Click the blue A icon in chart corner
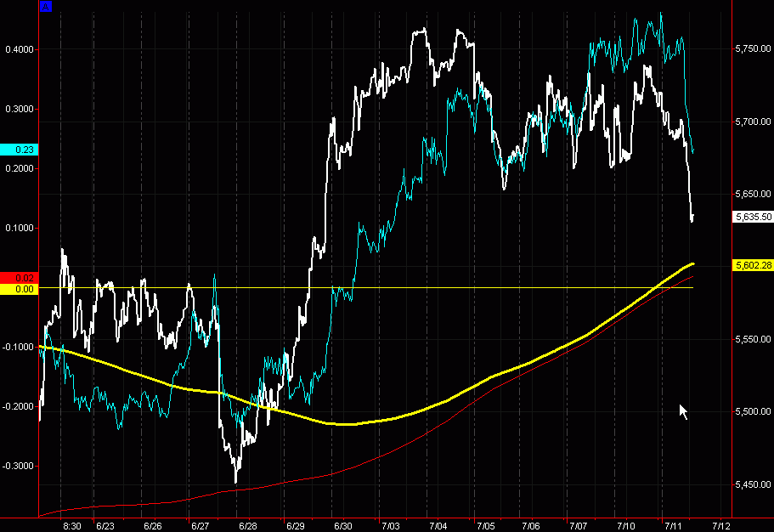The image size is (774, 532). [45, 7]
